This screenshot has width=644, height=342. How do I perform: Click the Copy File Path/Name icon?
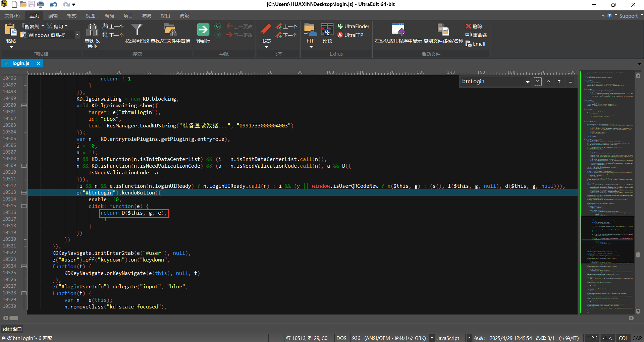pos(443,30)
